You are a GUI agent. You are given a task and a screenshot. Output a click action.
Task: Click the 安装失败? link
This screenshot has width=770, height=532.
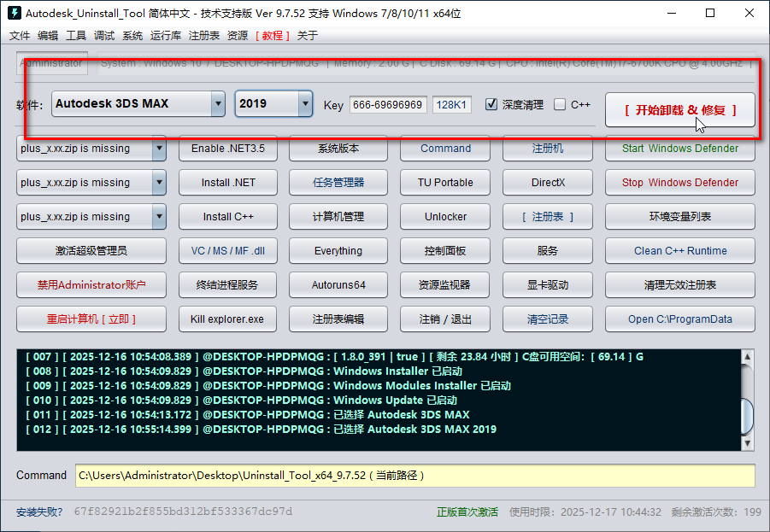click(x=39, y=512)
